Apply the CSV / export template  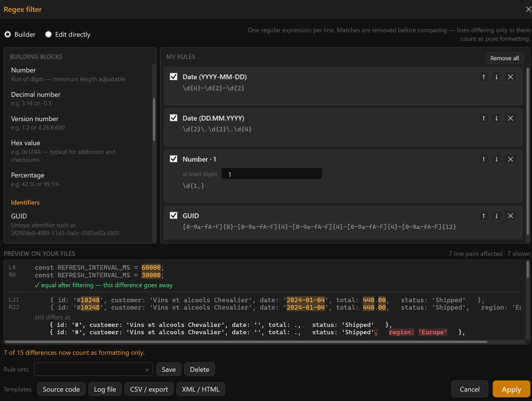point(149,389)
